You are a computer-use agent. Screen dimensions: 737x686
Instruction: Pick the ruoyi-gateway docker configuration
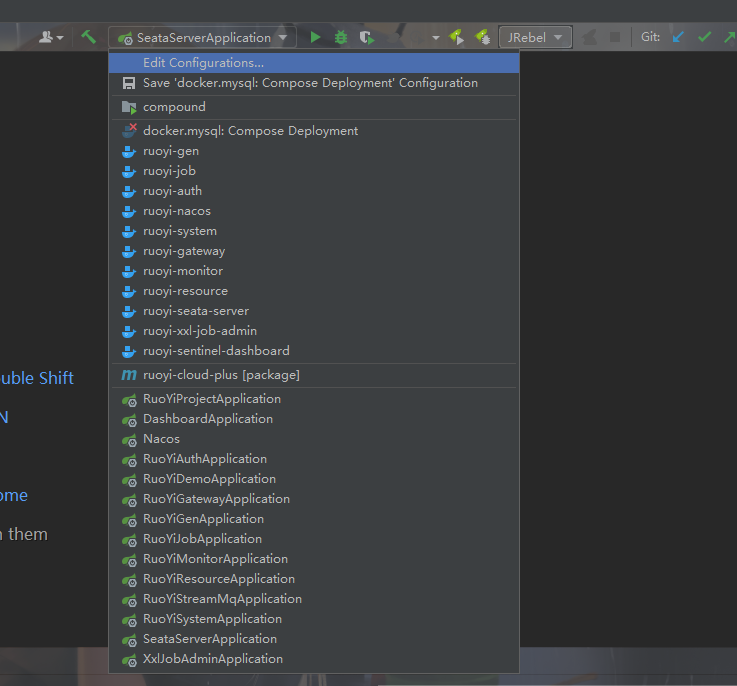(184, 251)
